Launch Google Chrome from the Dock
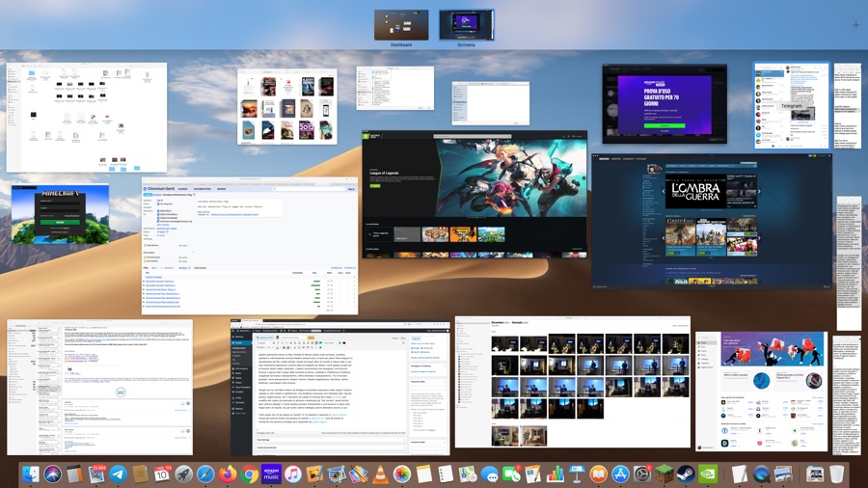The width and height of the screenshot is (868, 488). pos(249,474)
